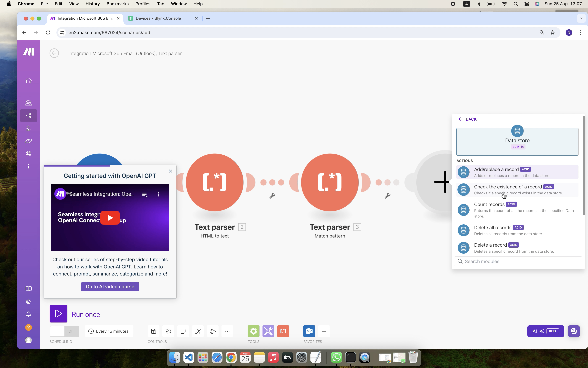Open WhatsApp from the Dock
This screenshot has width=588, height=368.
click(336, 357)
